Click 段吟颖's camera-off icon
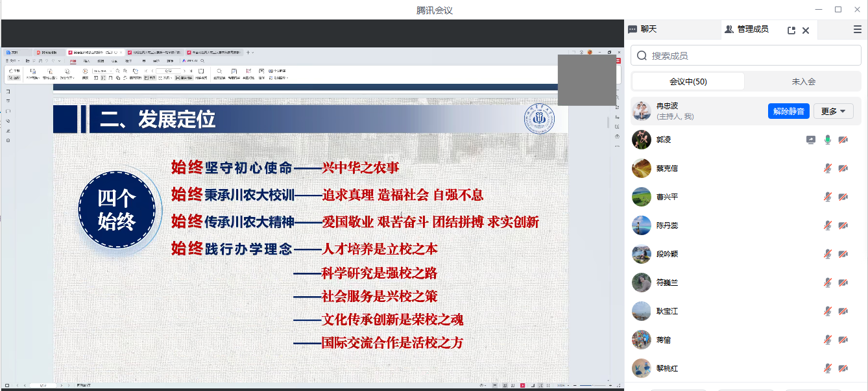The height and width of the screenshot is (391, 868). pyautogui.click(x=843, y=254)
